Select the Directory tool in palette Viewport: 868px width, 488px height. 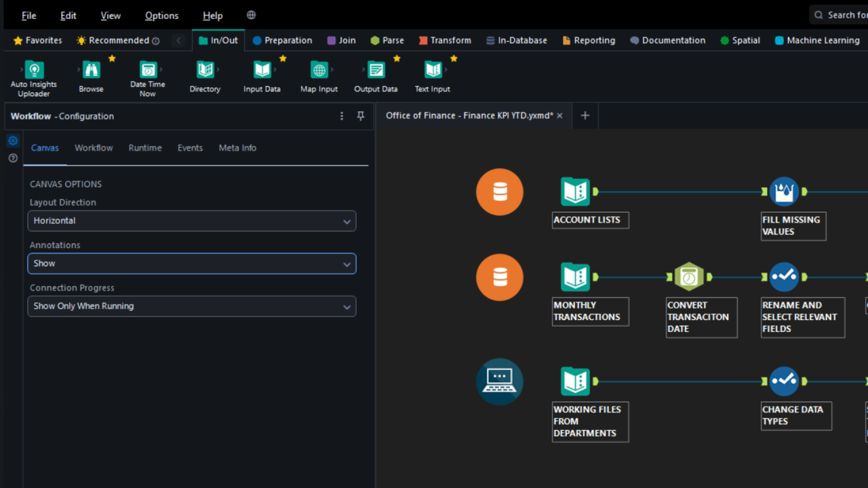(205, 70)
